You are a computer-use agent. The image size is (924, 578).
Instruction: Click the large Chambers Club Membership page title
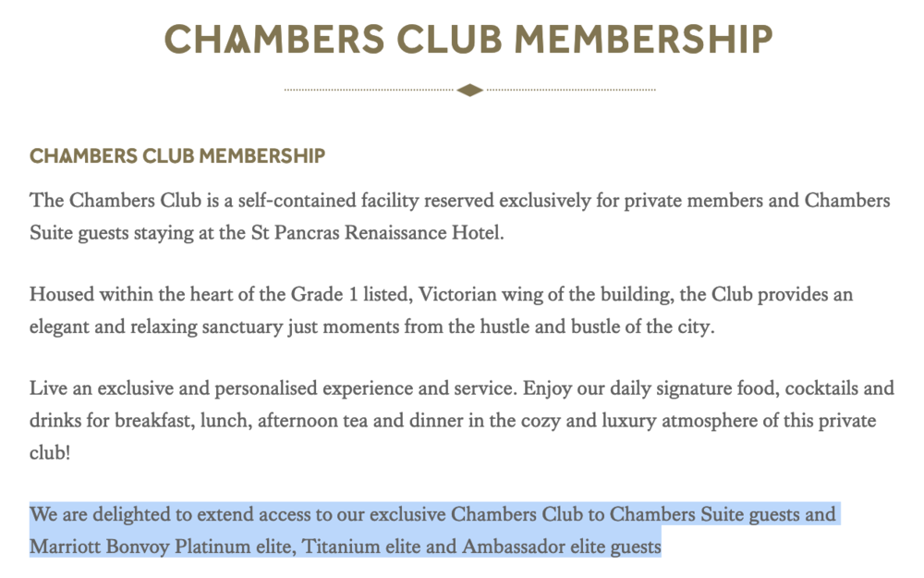[x=468, y=39]
